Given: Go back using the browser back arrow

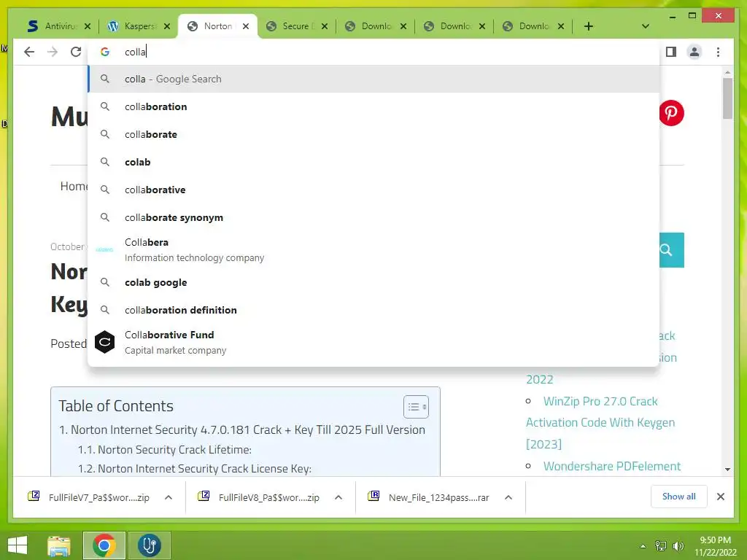Looking at the screenshot, I should [29, 52].
